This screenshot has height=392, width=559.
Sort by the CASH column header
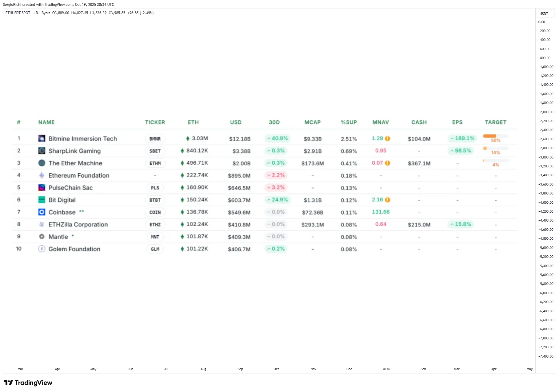pyautogui.click(x=419, y=122)
